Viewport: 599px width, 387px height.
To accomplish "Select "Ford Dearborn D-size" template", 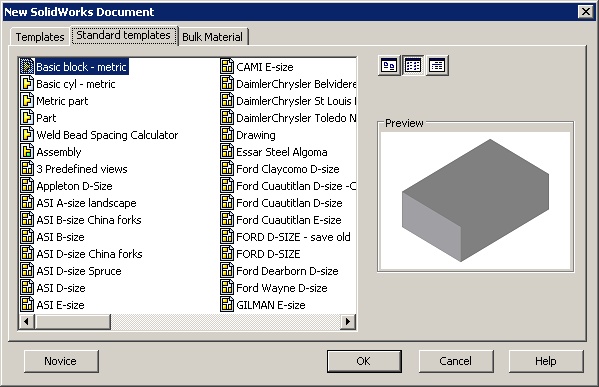I will [x=287, y=271].
